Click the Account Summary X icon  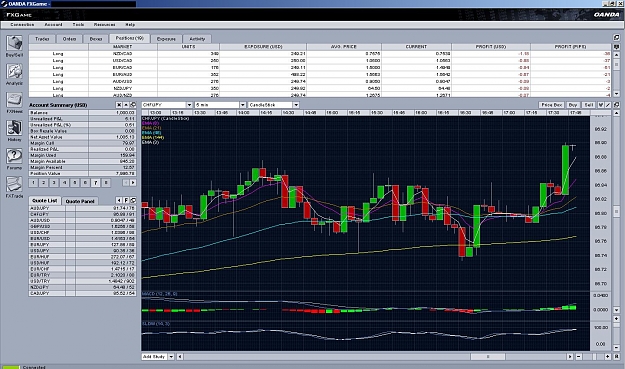pyautogui.click(x=119, y=105)
